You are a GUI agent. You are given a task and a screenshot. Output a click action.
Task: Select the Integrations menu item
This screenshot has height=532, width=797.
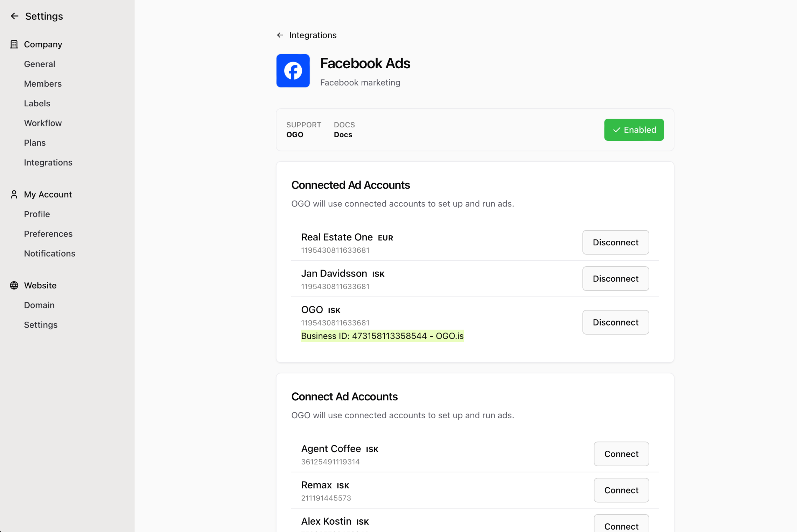48,162
